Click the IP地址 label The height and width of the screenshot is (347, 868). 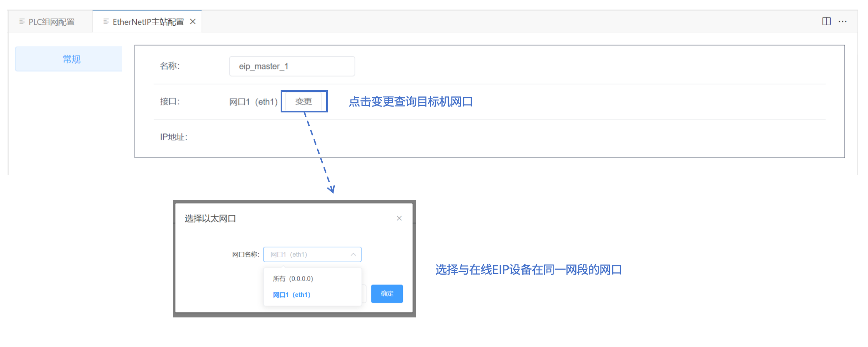pyautogui.click(x=174, y=137)
